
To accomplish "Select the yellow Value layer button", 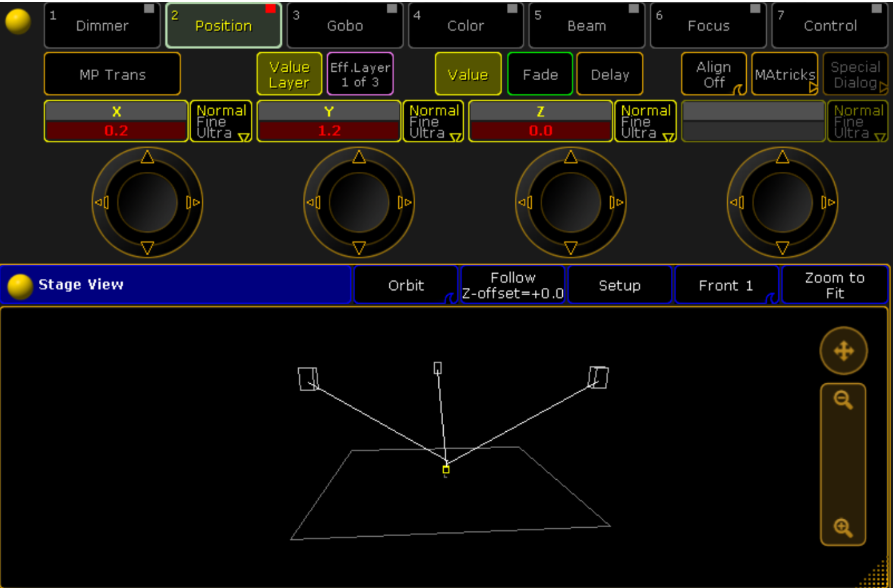I will 468,74.
